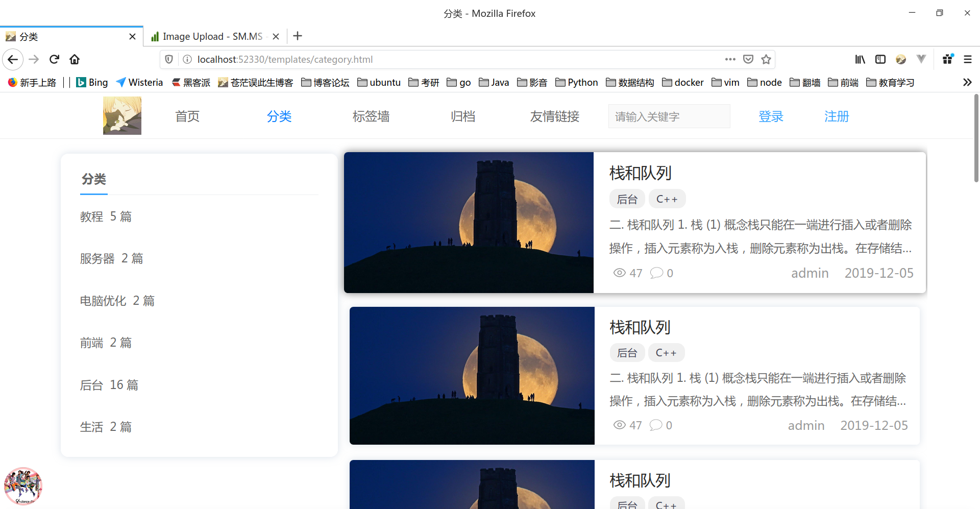Viewport: 980px width, 509px height.
Task: Open comments via the speech bubble icon
Action: tap(656, 273)
